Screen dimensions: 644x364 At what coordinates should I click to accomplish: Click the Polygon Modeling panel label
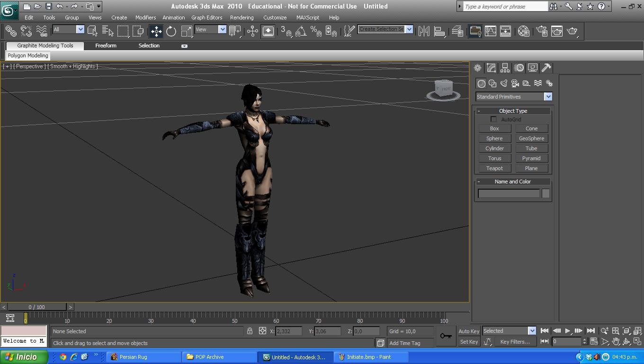(28, 55)
